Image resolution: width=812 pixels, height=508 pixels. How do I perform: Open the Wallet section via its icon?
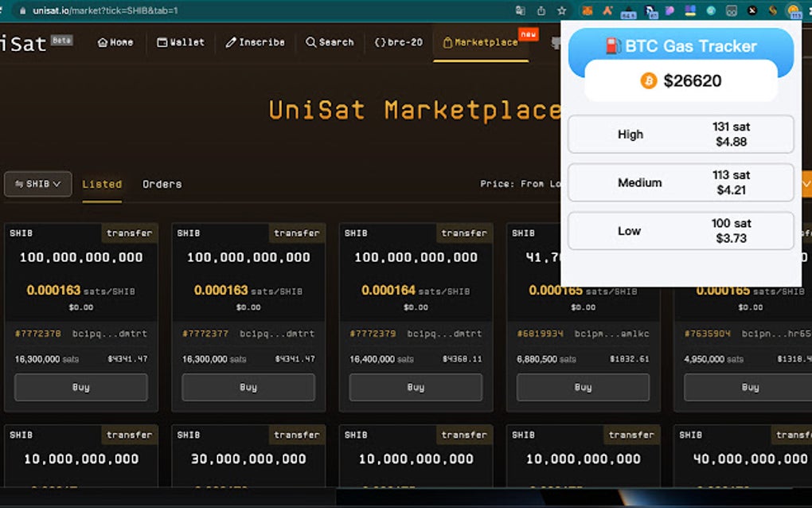(162, 42)
